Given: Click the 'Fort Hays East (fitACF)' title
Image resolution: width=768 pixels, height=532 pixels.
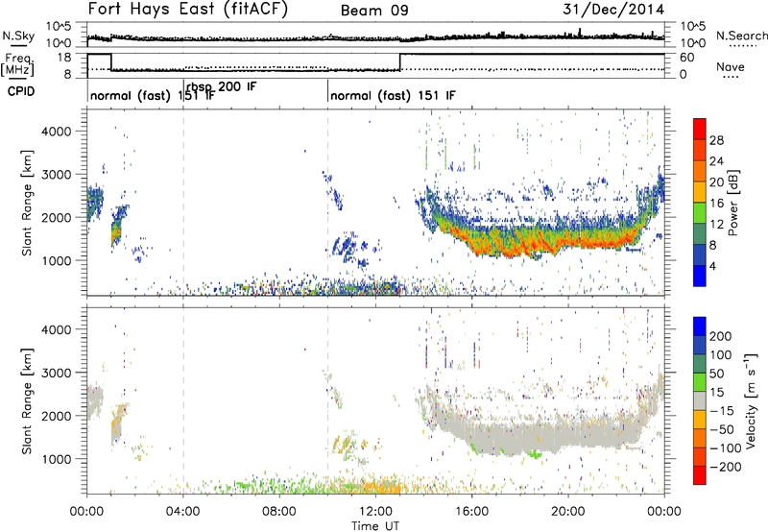Looking at the screenshot, I should [x=187, y=9].
